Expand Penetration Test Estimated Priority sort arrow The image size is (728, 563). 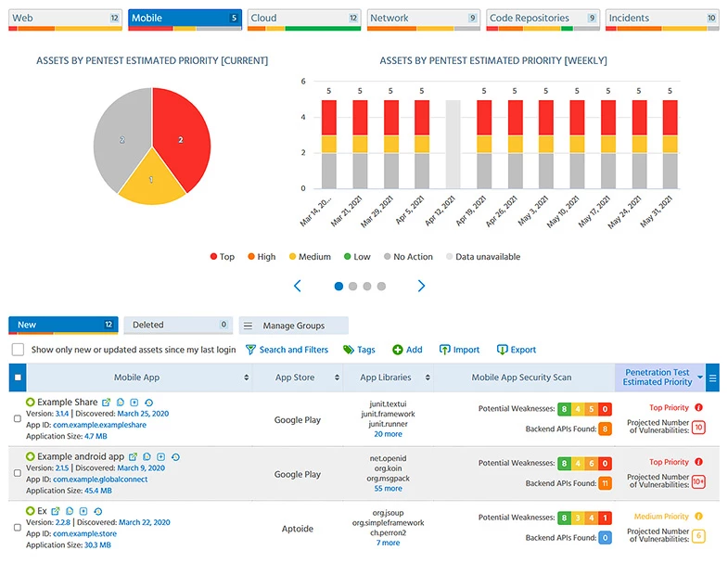point(699,377)
